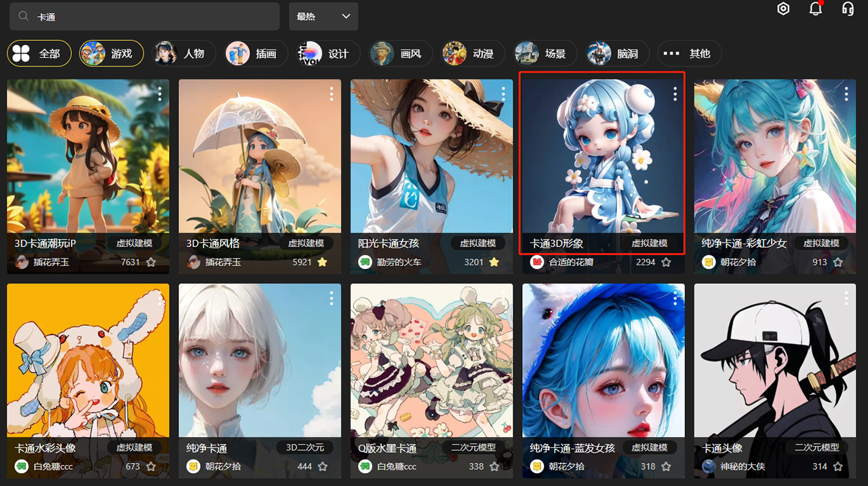This screenshot has width=868, height=486.
Task: Open the three-dot menu on 3D卡通潮玩iP card
Action: (159, 94)
